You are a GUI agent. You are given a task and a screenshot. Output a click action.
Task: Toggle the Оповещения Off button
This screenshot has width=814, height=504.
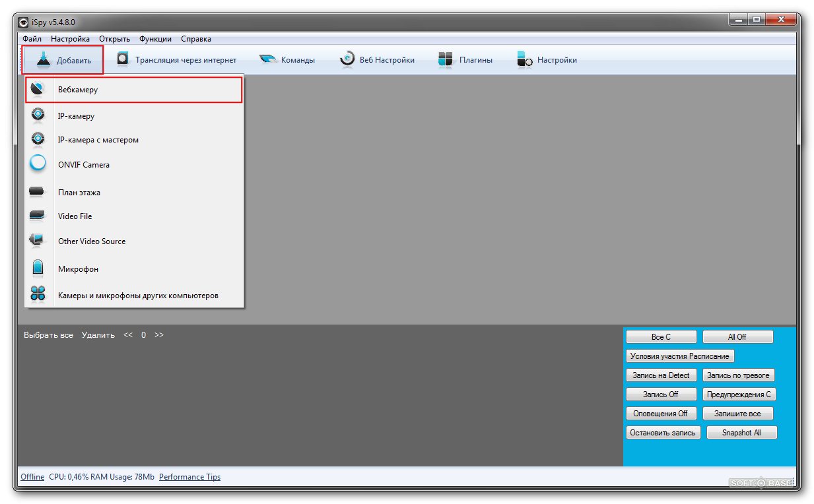pos(660,414)
